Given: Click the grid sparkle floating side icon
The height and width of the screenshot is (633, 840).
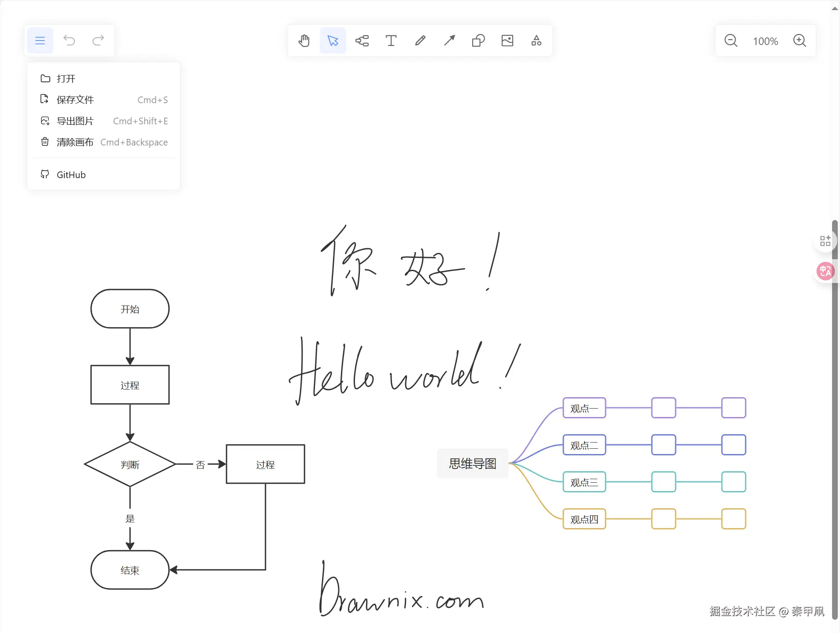Looking at the screenshot, I should (x=825, y=241).
